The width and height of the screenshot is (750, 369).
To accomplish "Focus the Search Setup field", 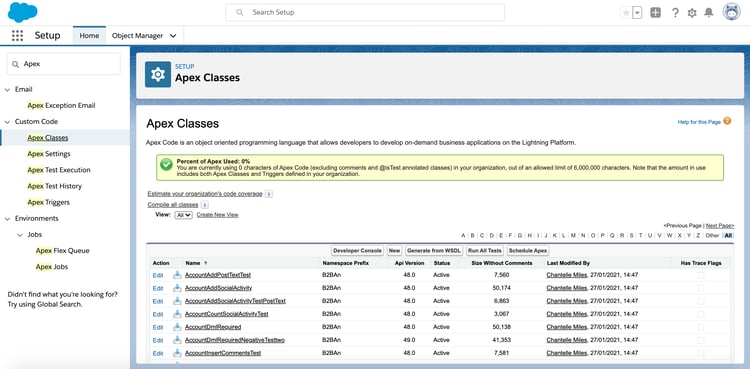I will (x=365, y=12).
